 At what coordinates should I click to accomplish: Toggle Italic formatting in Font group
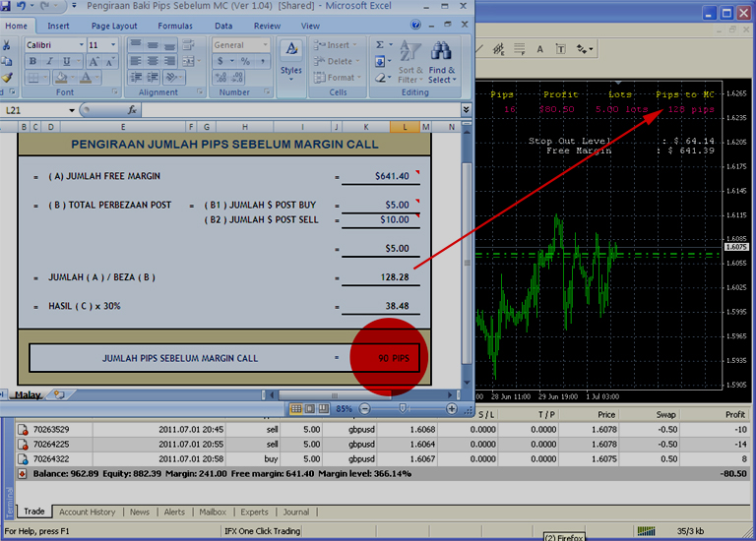pyautogui.click(x=49, y=61)
